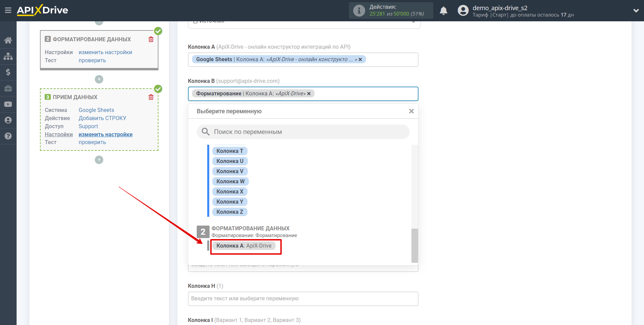Open the user profile sidebar icon
The image size is (644, 325).
coord(8,120)
